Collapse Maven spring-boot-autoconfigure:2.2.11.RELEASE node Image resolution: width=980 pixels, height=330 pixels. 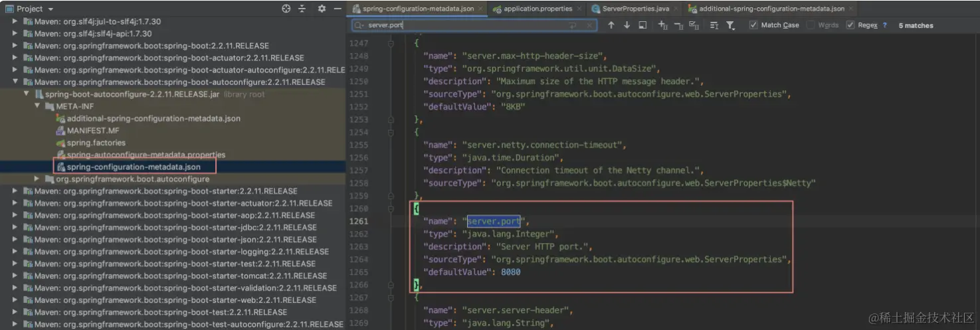[x=16, y=82]
